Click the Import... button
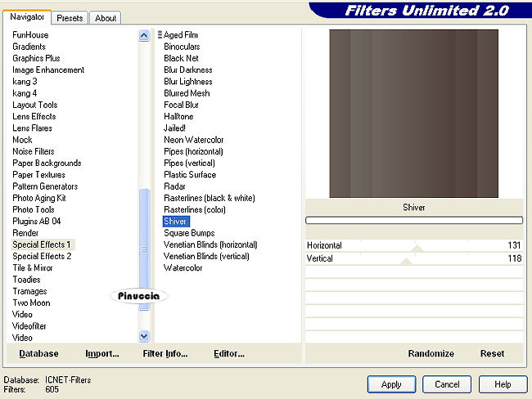 point(102,353)
